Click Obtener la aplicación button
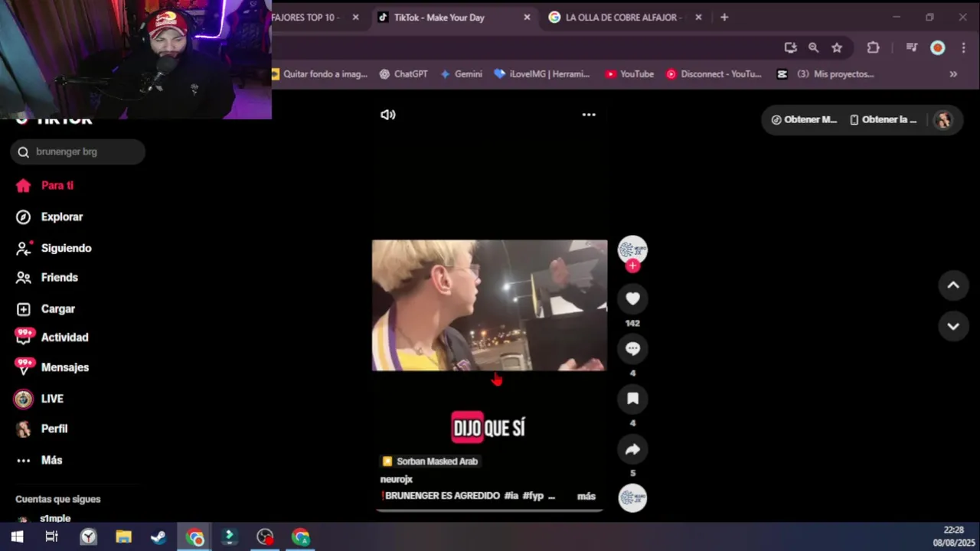Screen dimensions: 980x551 (x=883, y=119)
